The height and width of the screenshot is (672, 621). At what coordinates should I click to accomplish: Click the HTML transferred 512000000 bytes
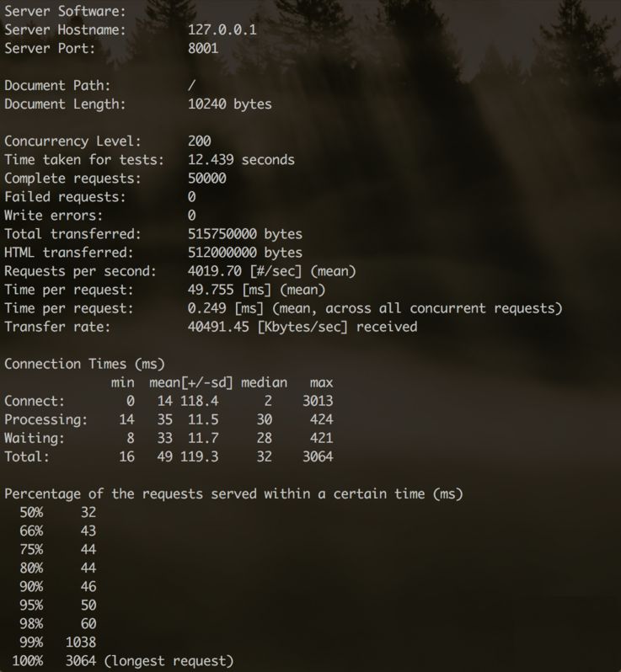click(x=244, y=253)
